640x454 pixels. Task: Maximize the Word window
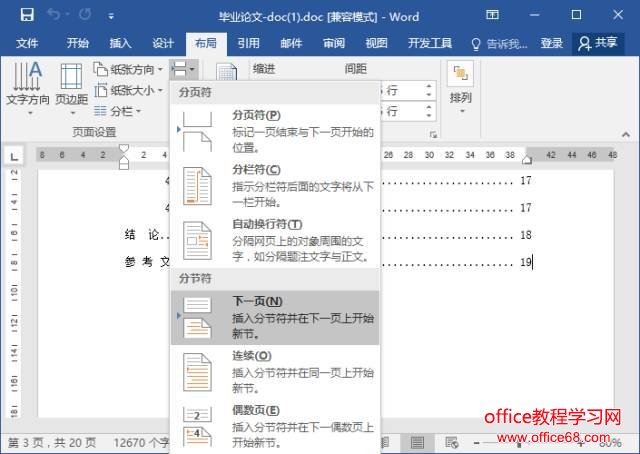pos(576,15)
